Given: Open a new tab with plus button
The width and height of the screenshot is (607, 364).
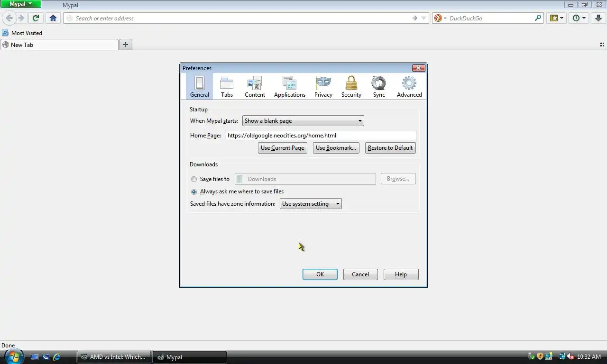Looking at the screenshot, I should tap(125, 45).
